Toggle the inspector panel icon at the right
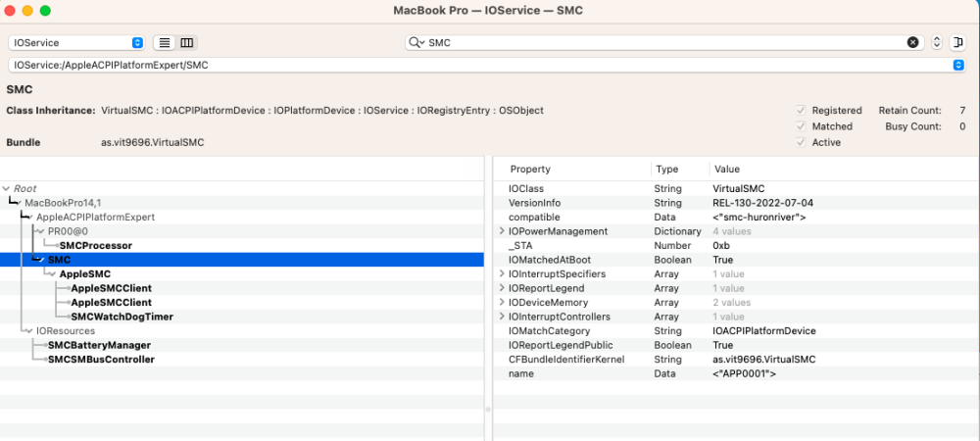This screenshot has width=980, height=441. (x=957, y=42)
